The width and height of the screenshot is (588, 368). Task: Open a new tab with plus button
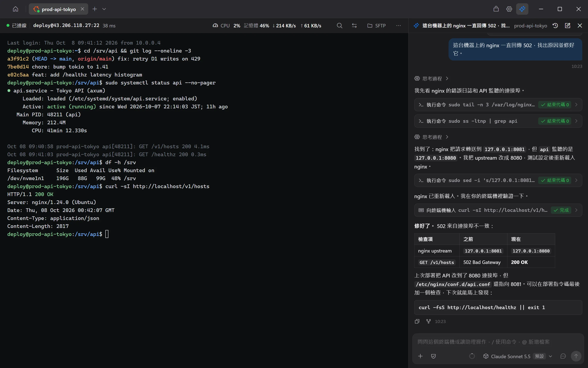(x=95, y=9)
